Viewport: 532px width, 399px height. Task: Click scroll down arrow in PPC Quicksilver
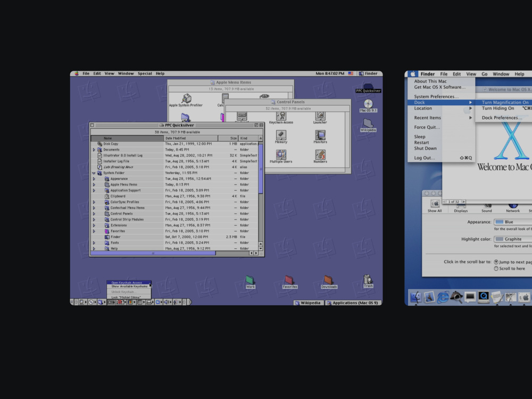pos(261,248)
